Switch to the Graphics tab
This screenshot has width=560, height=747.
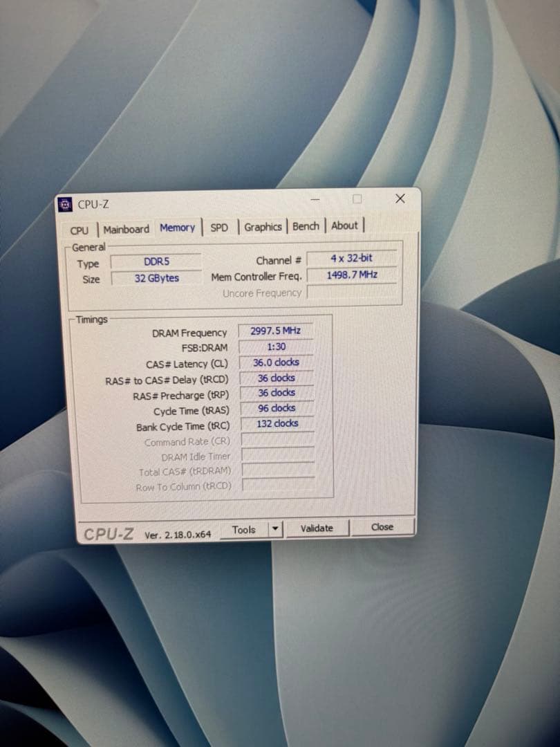(263, 227)
